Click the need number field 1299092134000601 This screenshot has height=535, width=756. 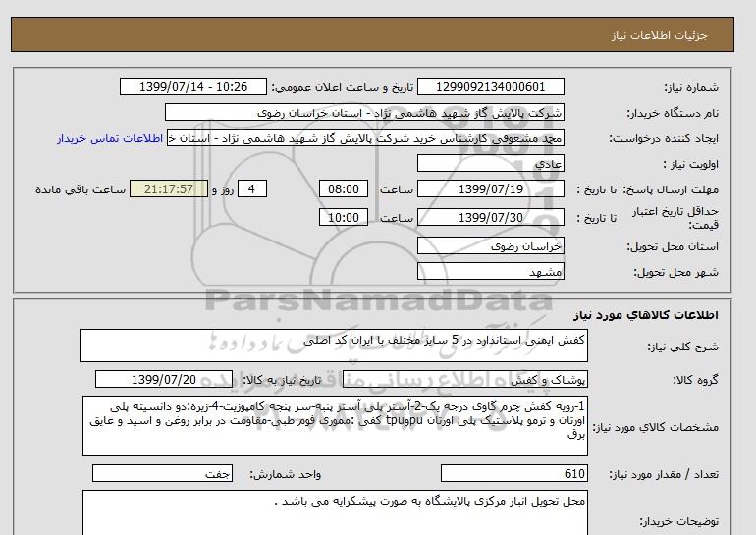click(491, 87)
